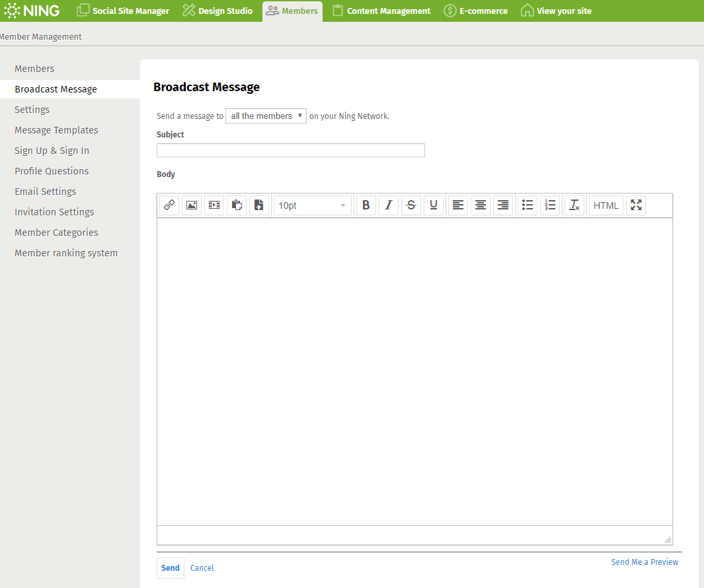704x588 pixels.
Task: Toggle underline formatting
Action: [433, 205]
